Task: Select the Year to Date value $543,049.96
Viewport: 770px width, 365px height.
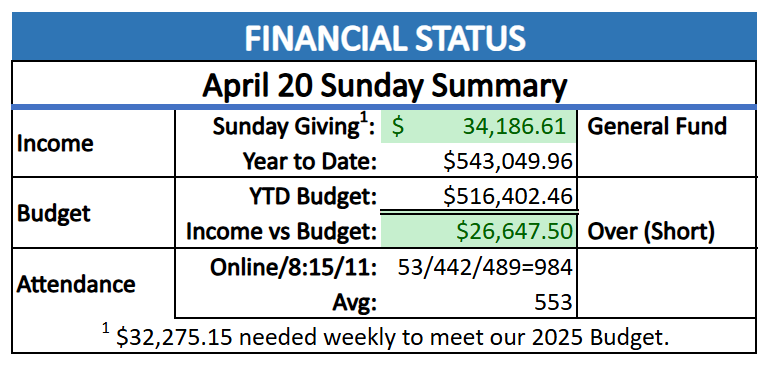Action: click(x=508, y=162)
